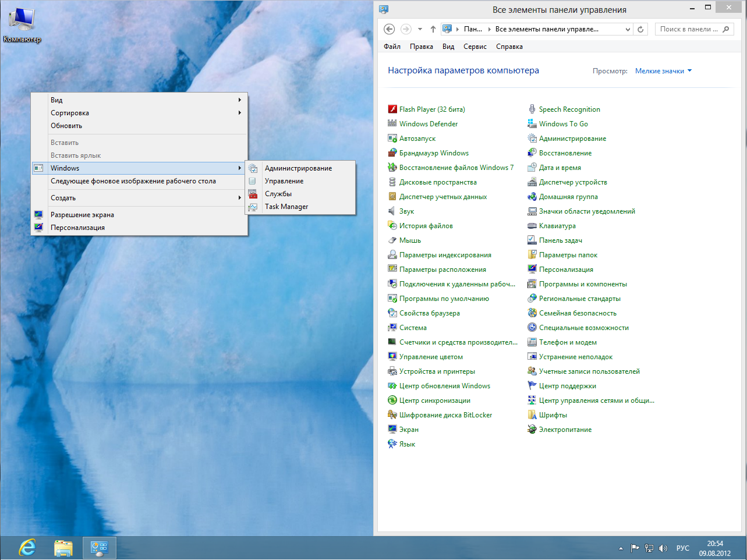Click the Клавиатура icon
The image size is (747, 560).
532,226
